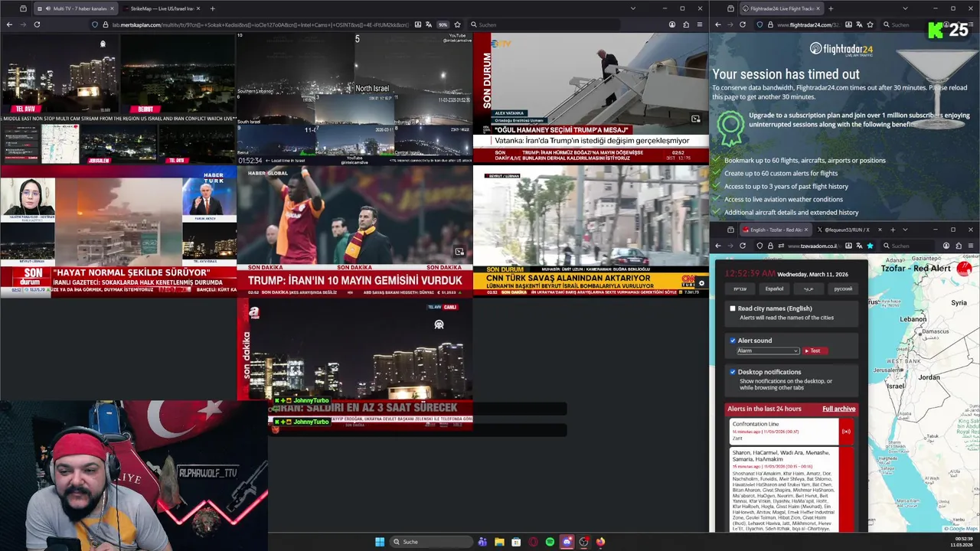This screenshot has height=551, width=980.
Task: Toggle the Desktop notifications checkbox
Action: [733, 372]
